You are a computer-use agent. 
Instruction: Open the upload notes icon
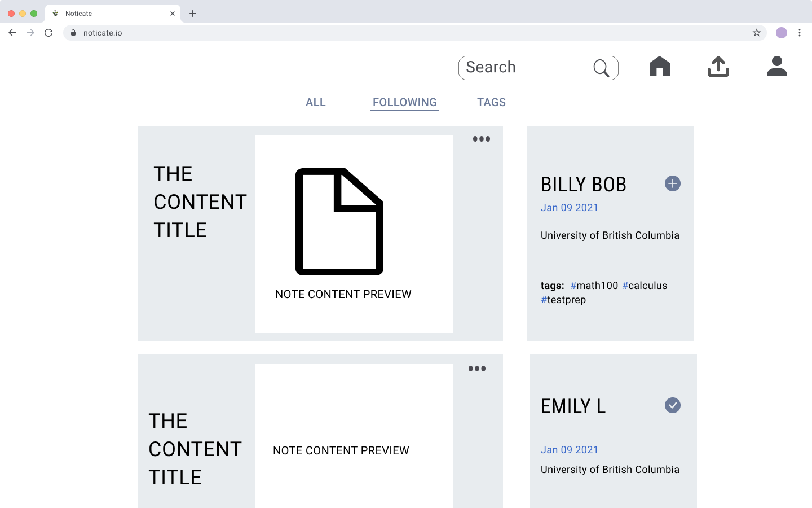pyautogui.click(x=718, y=67)
